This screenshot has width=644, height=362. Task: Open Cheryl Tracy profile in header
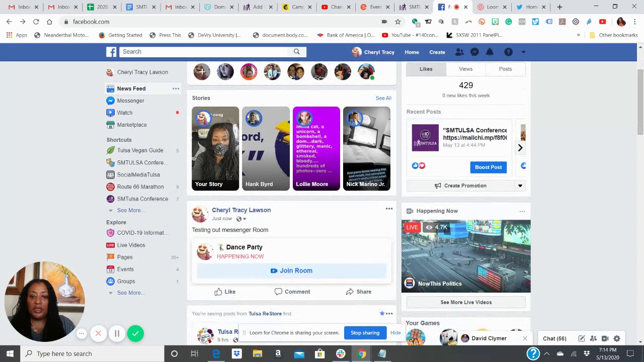pos(373,52)
